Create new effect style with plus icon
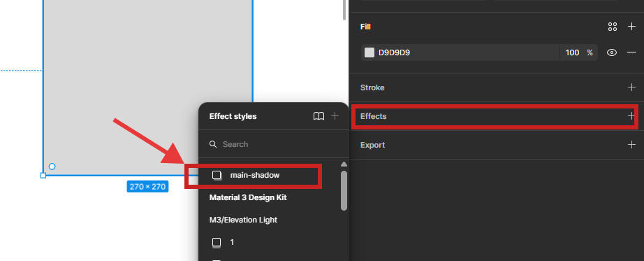644x261 pixels. coord(335,116)
